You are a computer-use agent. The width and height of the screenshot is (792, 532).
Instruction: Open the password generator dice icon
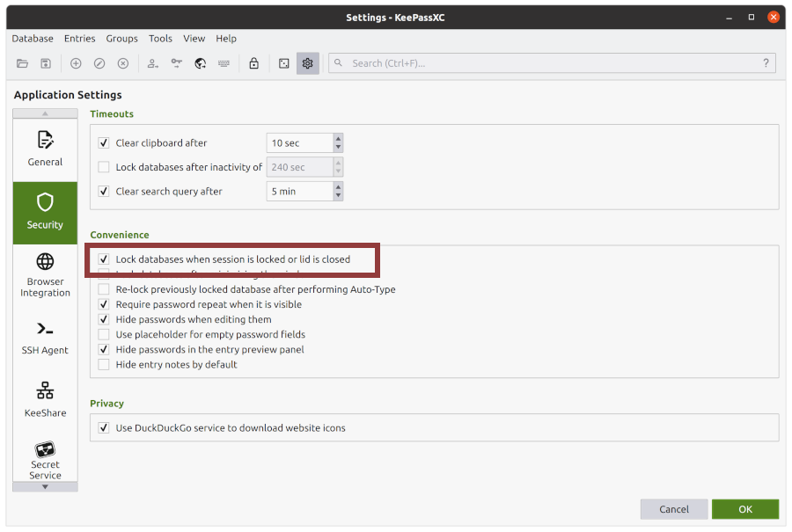pos(283,63)
